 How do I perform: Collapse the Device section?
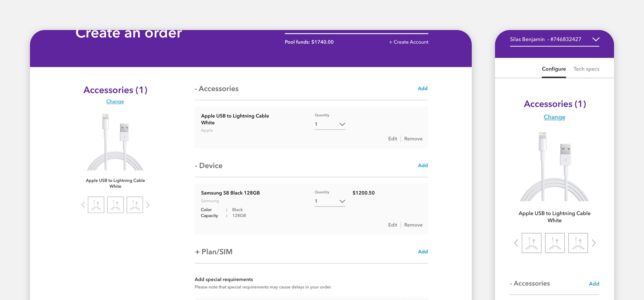[209, 166]
